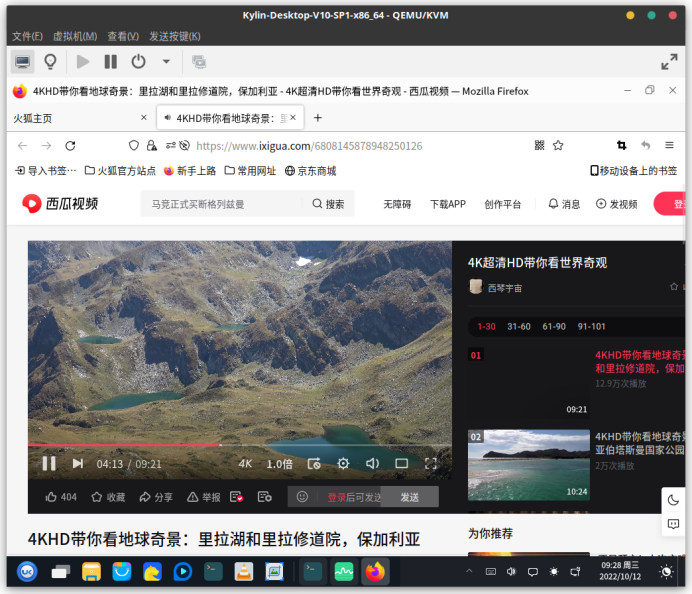Add the video to 收藏 favorites

(108, 497)
